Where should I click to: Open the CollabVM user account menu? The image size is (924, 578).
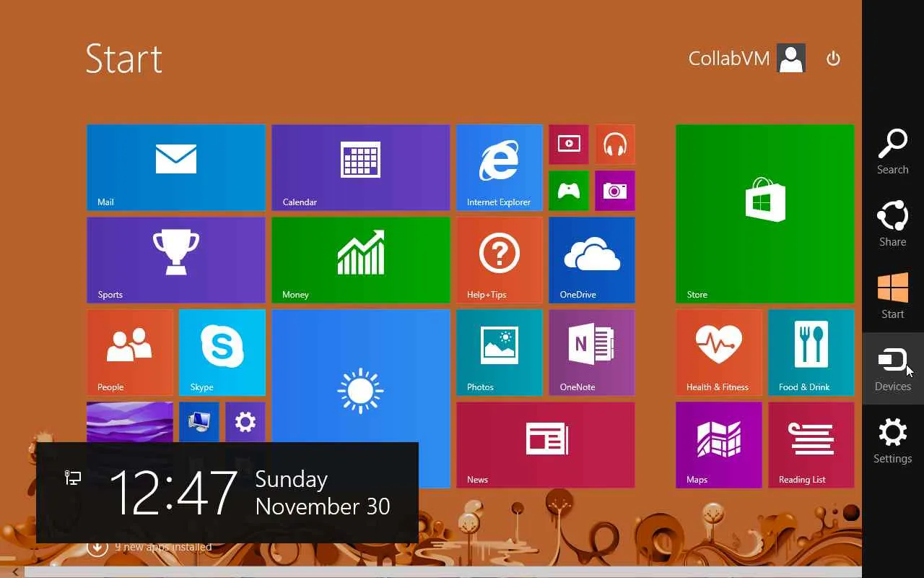pos(746,59)
